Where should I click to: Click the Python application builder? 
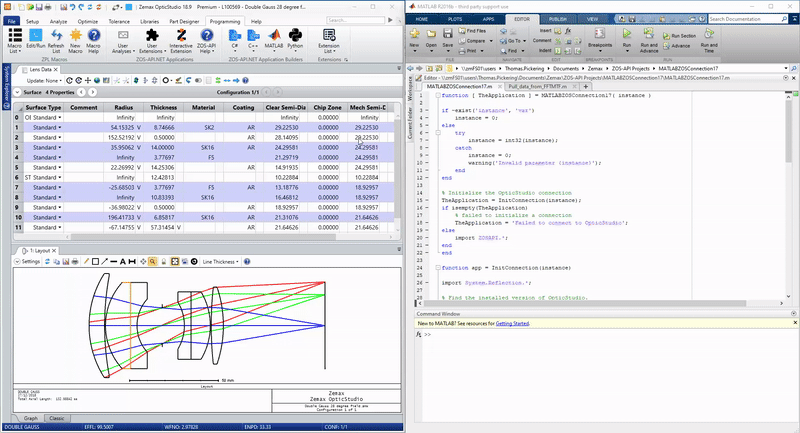295,39
